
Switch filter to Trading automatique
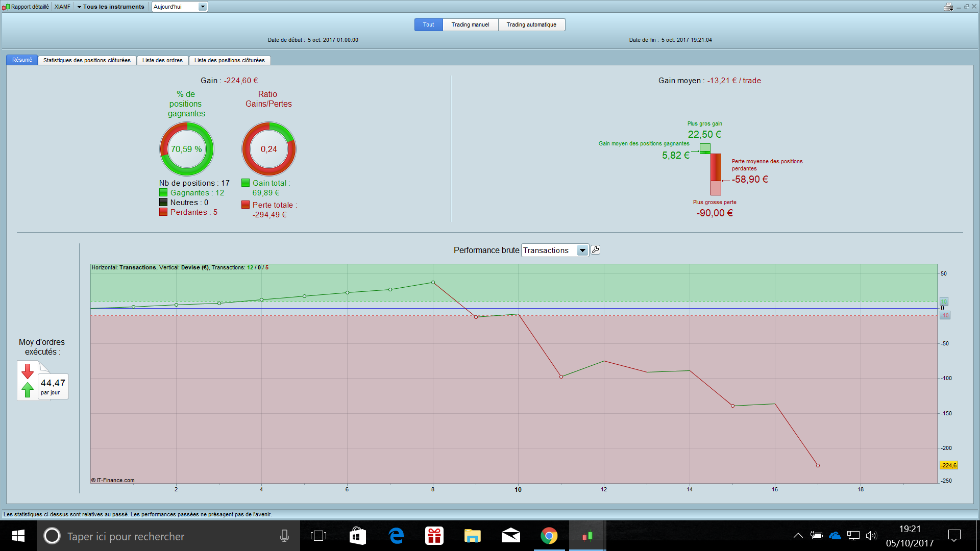point(531,24)
